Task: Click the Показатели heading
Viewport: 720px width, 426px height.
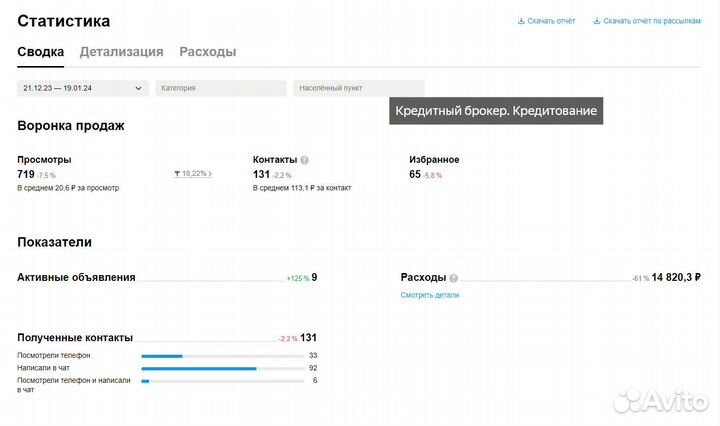Action: pyautogui.click(x=55, y=242)
